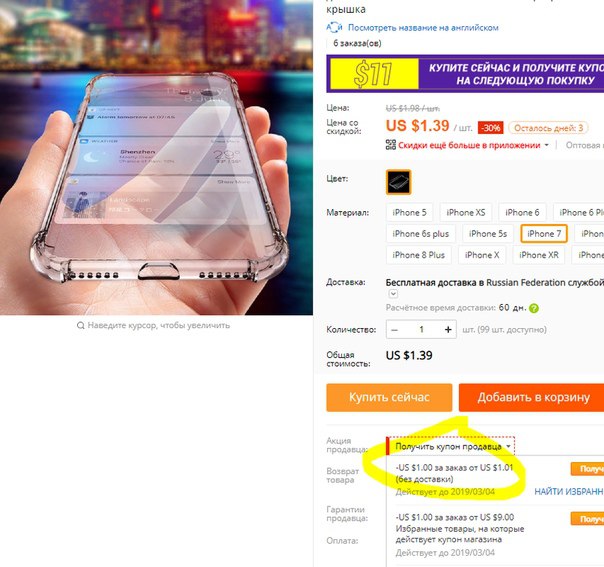604x567 pixels.
Task: Select the transparent case color swatch
Action: 399,182
